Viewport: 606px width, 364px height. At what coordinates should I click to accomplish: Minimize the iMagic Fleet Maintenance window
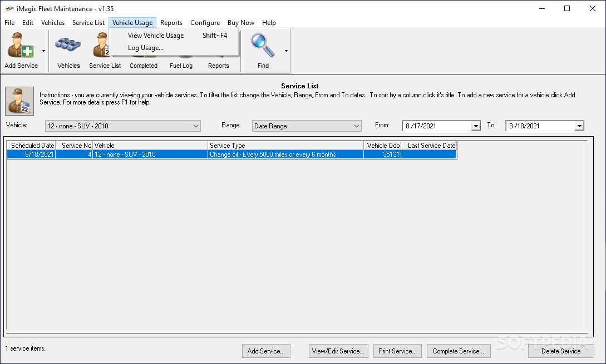pyautogui.click(x=542, y=8)
